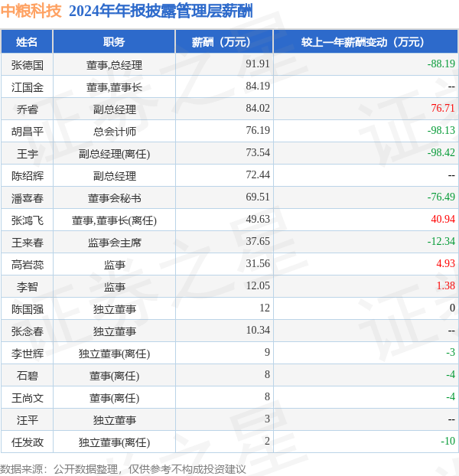Select the name 任发政

(x=28, y=442)
